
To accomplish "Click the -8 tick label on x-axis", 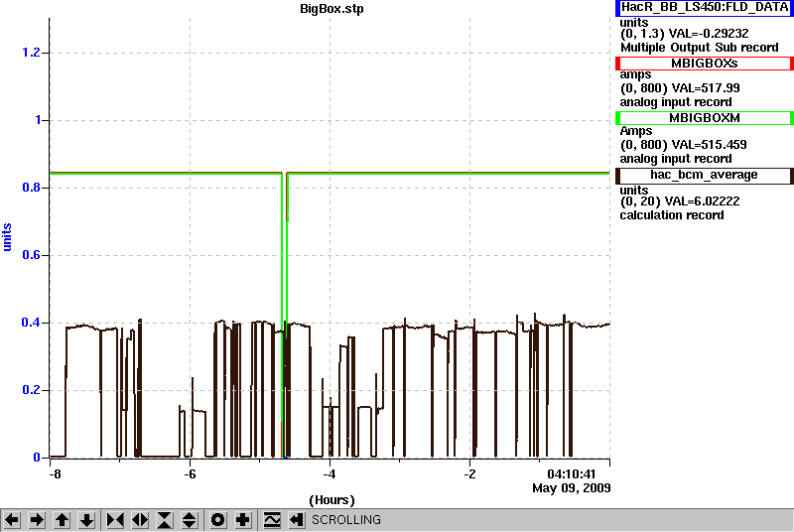I will coord(55,474).
